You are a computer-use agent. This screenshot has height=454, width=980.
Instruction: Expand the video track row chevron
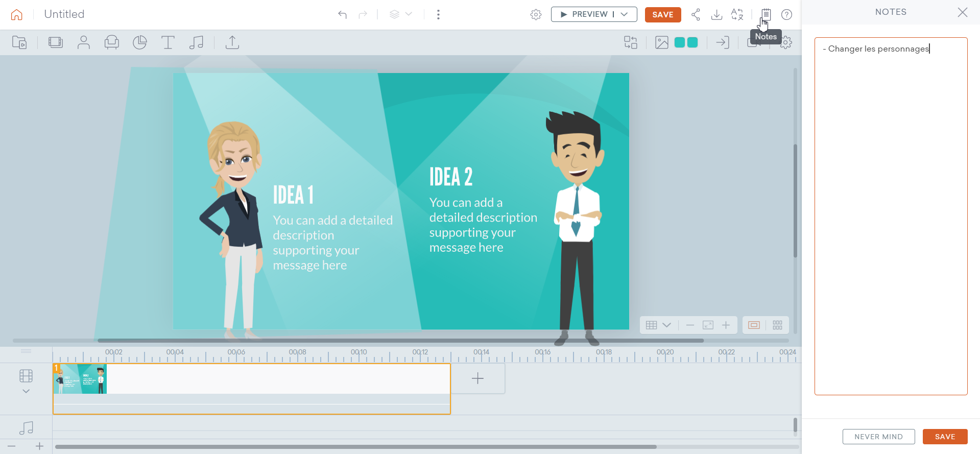click(26, 391)
